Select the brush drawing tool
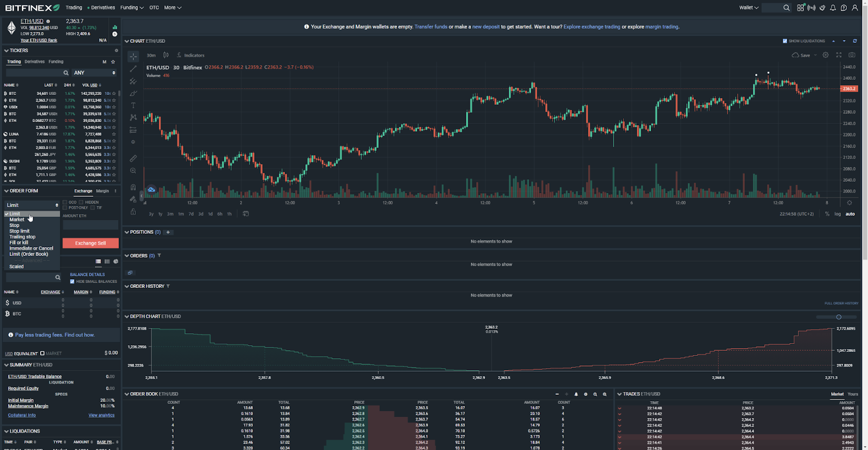The image size is (868, 450). tap(133, 93)
